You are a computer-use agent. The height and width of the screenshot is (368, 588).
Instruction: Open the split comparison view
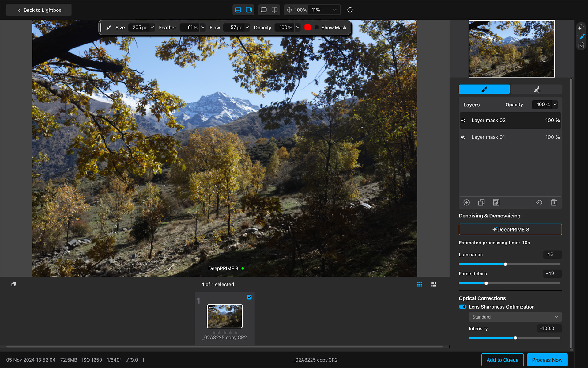point(274,10)
